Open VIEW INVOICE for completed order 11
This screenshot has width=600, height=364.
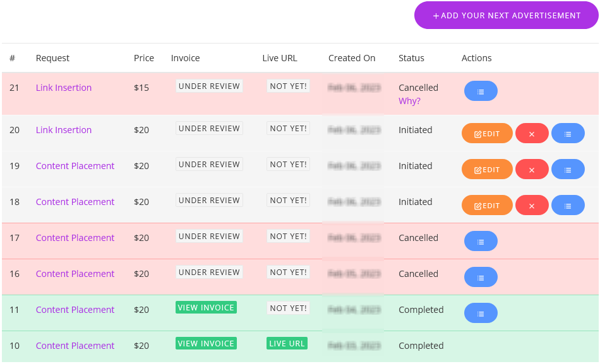pos(206,307)
